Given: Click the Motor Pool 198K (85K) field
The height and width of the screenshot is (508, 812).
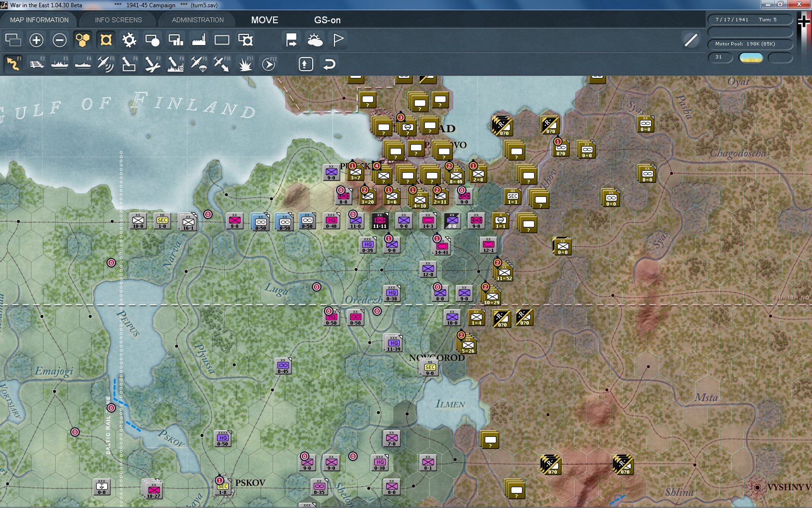Looking at the screenshot, I should click(x=750, y=44).
